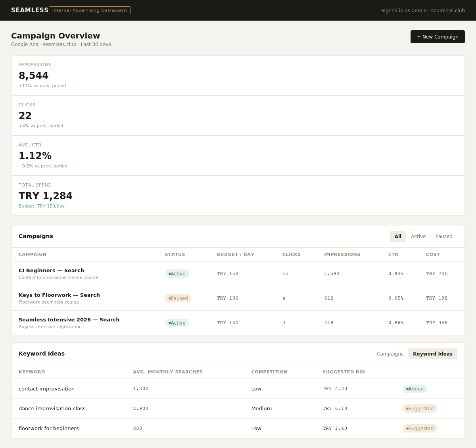Image resolution: width=476 pixels, height=448 pixels.
Task: Click the BUDGET / DAY column header
Action: pos(236,255)
